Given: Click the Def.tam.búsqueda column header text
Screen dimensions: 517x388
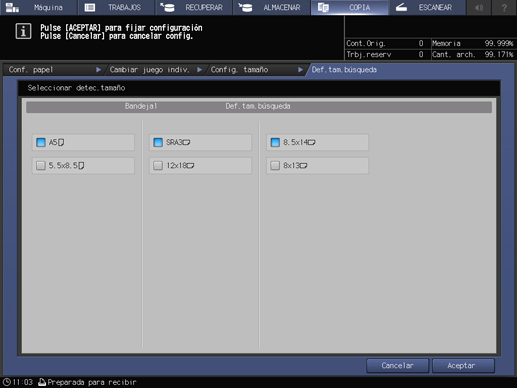Looking at the screenshot, I should pos(258,106).
